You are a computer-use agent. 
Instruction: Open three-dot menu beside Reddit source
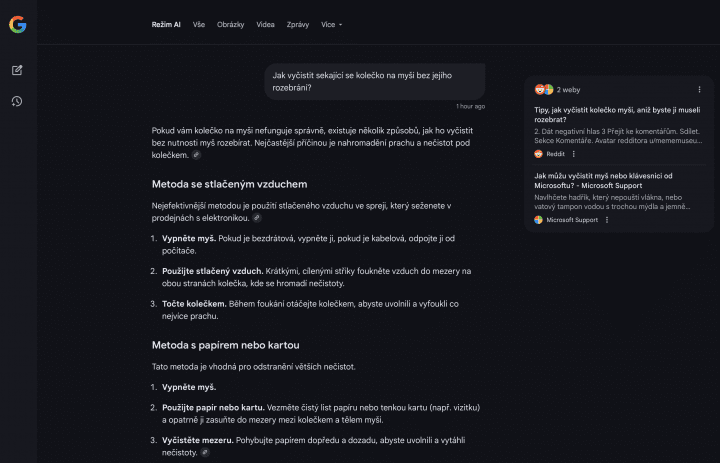tap(573, 154)
